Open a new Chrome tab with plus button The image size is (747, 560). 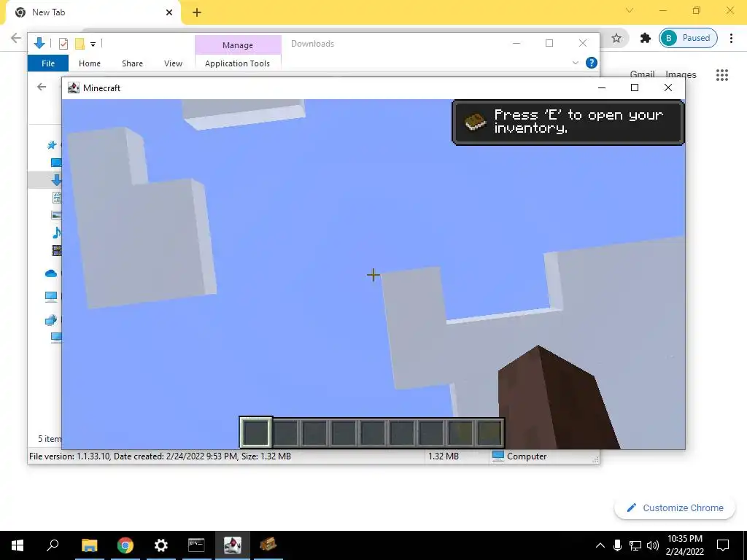point(197,12)
